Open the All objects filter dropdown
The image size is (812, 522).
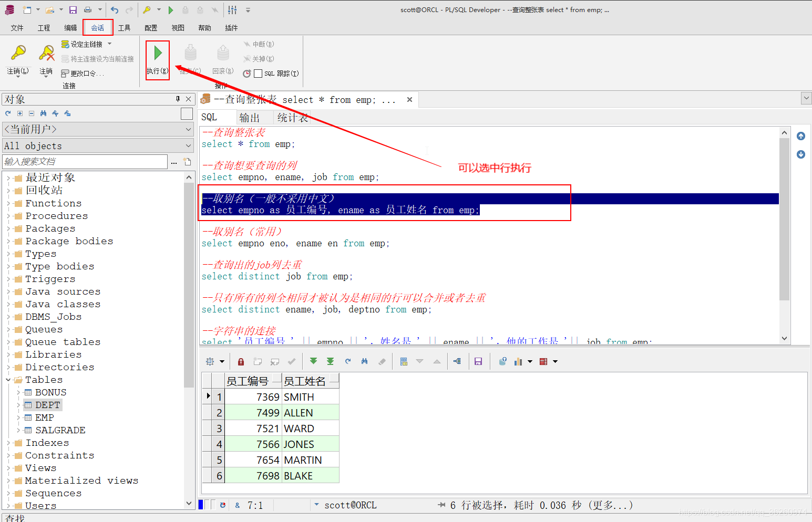click(x=189, y=145)
